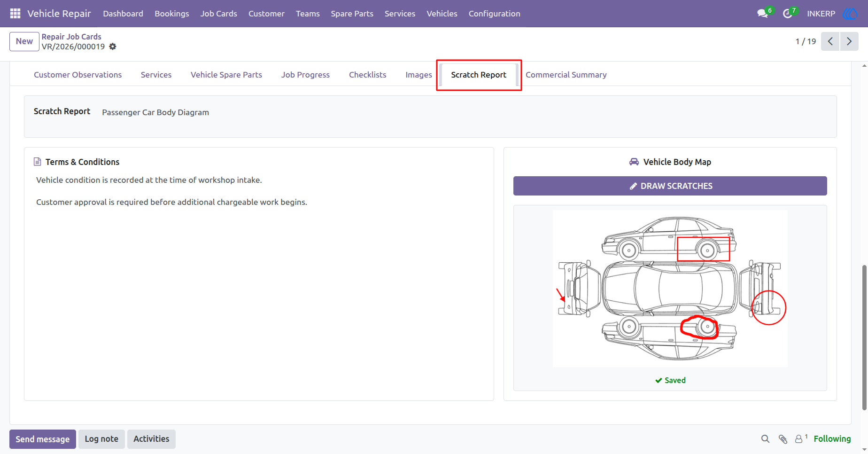
Task: Click the vehicle body map diagram
Action: click(x=670, y=289)
